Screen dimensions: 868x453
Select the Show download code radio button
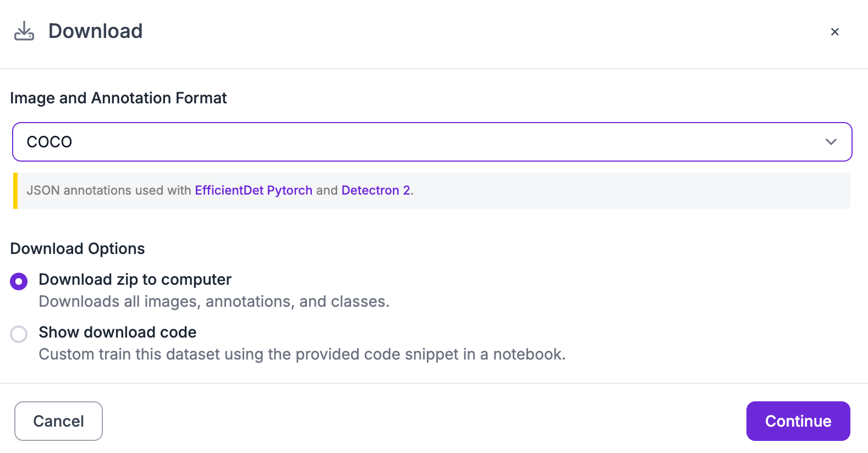click(19, 334)
